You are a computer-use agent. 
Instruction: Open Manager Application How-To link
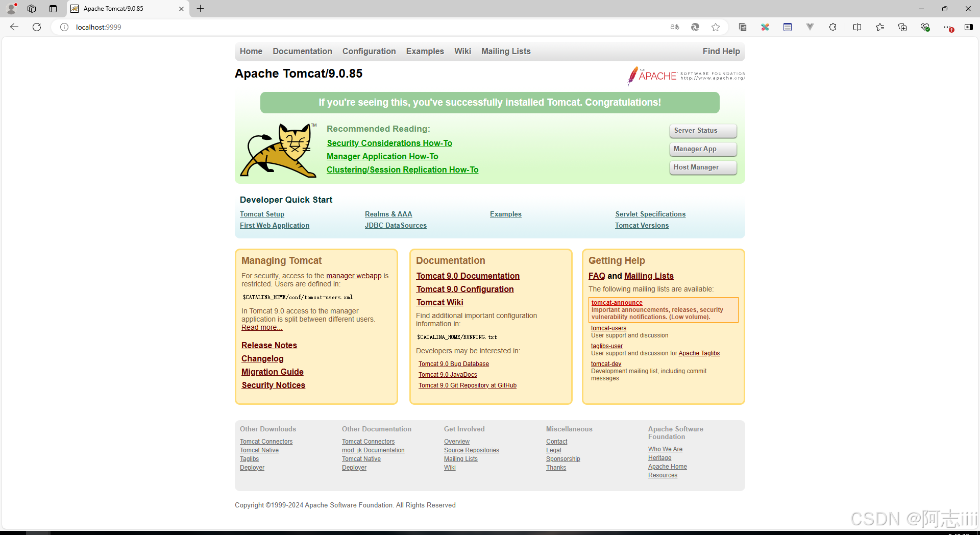pos(382,157)
